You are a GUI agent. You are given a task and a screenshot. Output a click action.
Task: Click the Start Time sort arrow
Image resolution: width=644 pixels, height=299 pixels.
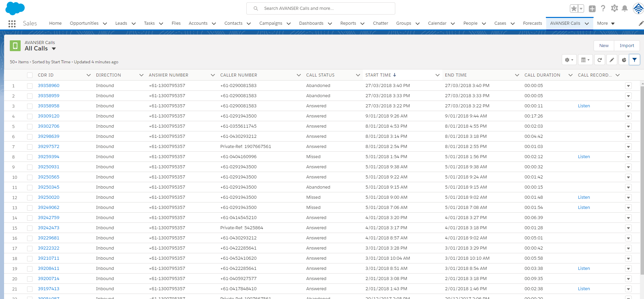click(x=395, y=75)
